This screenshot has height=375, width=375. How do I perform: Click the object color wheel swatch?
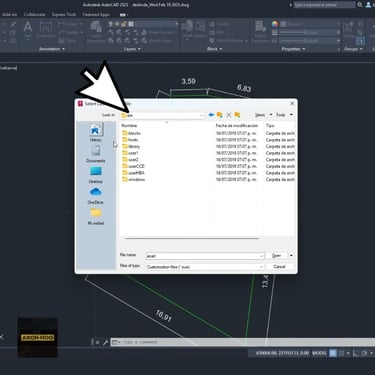[x=275, y=24]
